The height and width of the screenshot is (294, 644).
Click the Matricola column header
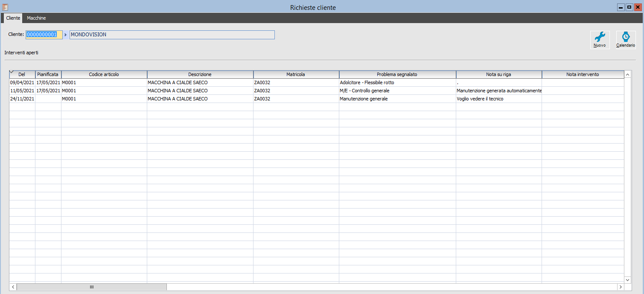(x=296, y=74)
